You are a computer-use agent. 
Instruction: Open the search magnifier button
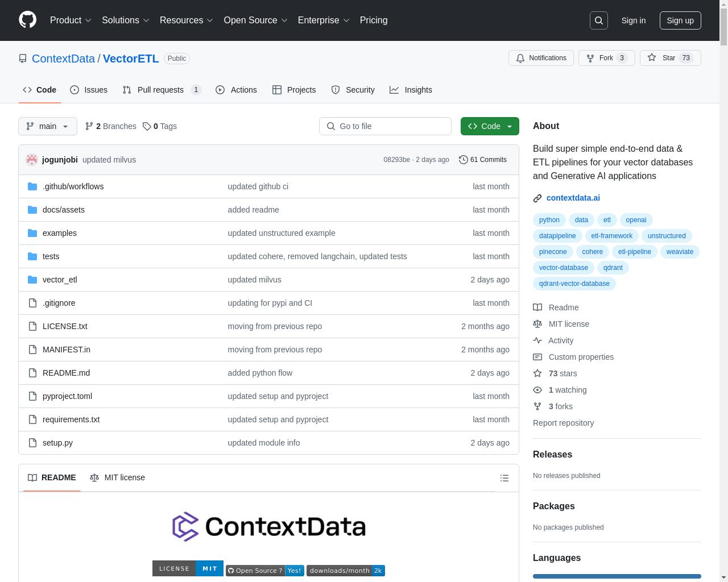point(599,20)
